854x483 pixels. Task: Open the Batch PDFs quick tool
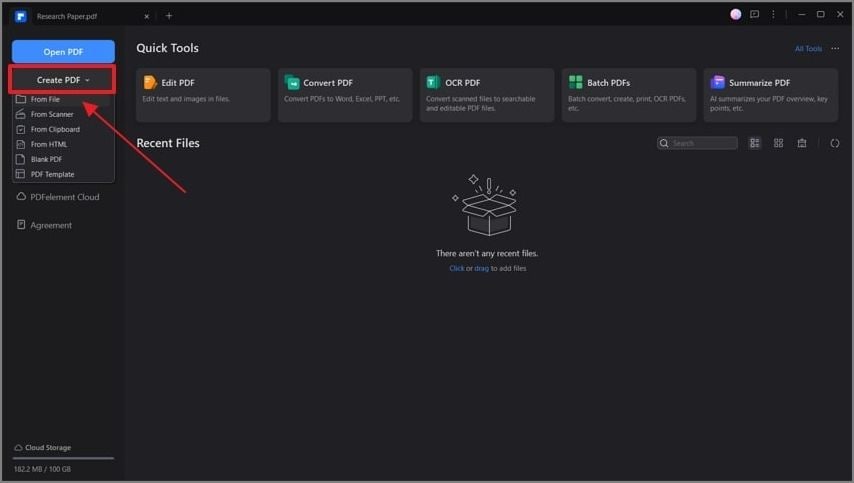tap(629, 95)
